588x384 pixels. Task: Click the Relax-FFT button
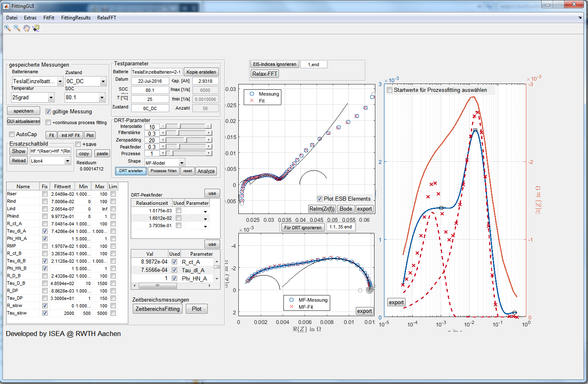click(265, 74)
